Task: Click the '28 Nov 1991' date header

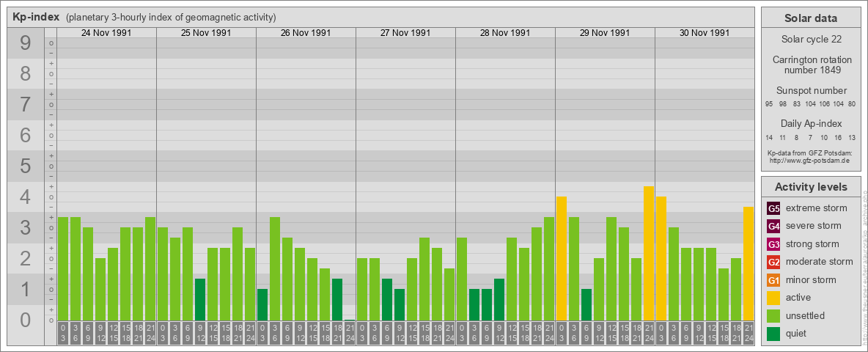Action: point(505,33)
